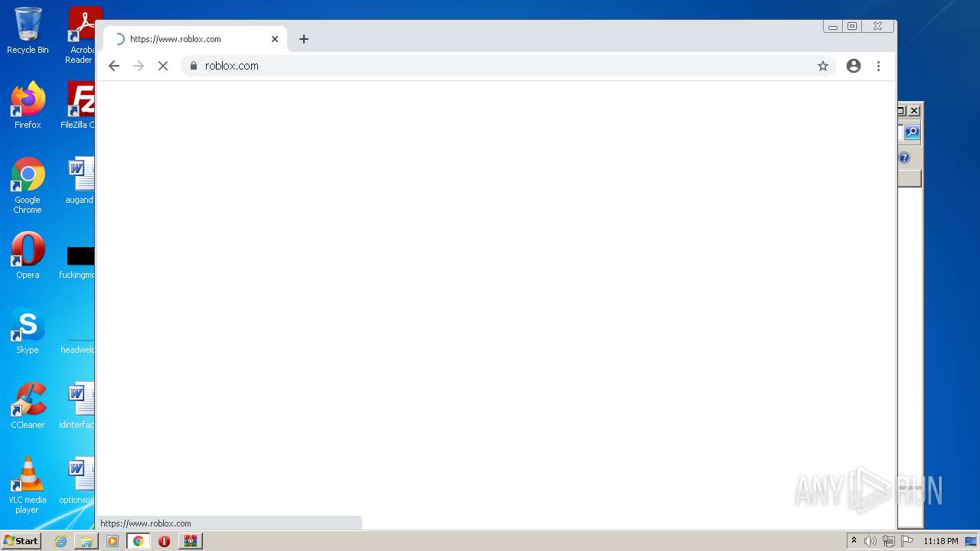Launch the Google Chrome desktop shortcut
The height and width of the screenshot is (551, 980).
(28, 185)
